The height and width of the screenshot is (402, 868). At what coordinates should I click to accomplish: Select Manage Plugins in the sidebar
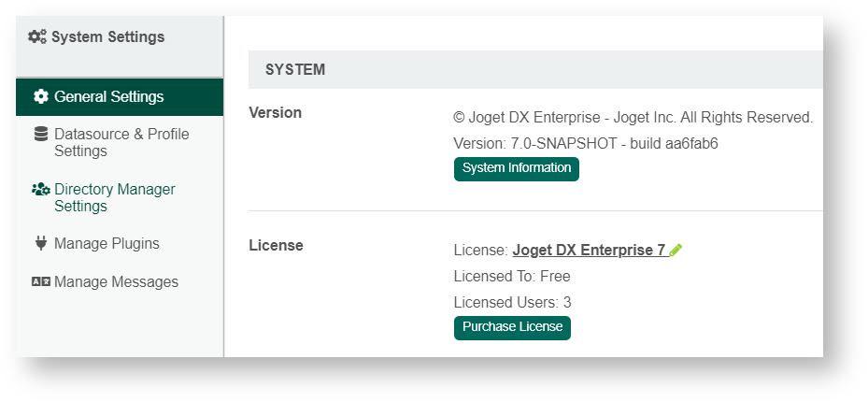pos(107,244)
